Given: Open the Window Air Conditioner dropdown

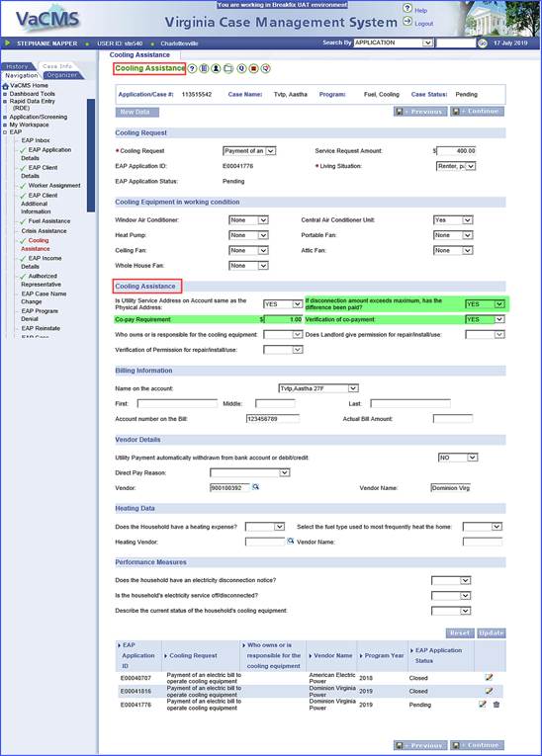Looking at the screenshot, I should coord(248,219).
